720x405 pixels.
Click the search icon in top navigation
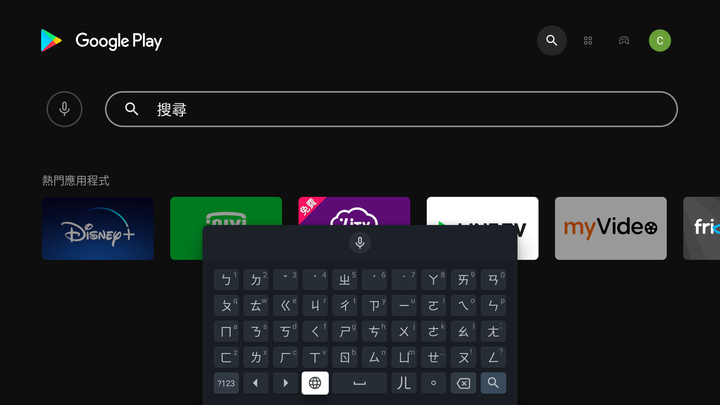coord(551,40)
